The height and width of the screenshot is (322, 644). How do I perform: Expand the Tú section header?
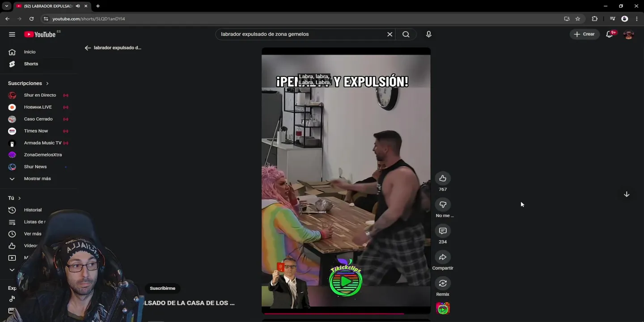point(14,198)
